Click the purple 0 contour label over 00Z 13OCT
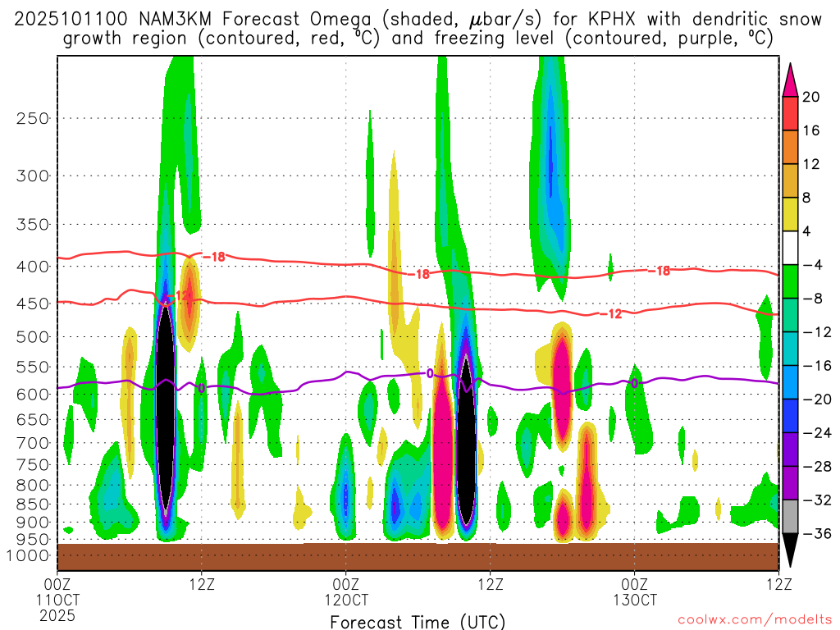 pos(634,384)
